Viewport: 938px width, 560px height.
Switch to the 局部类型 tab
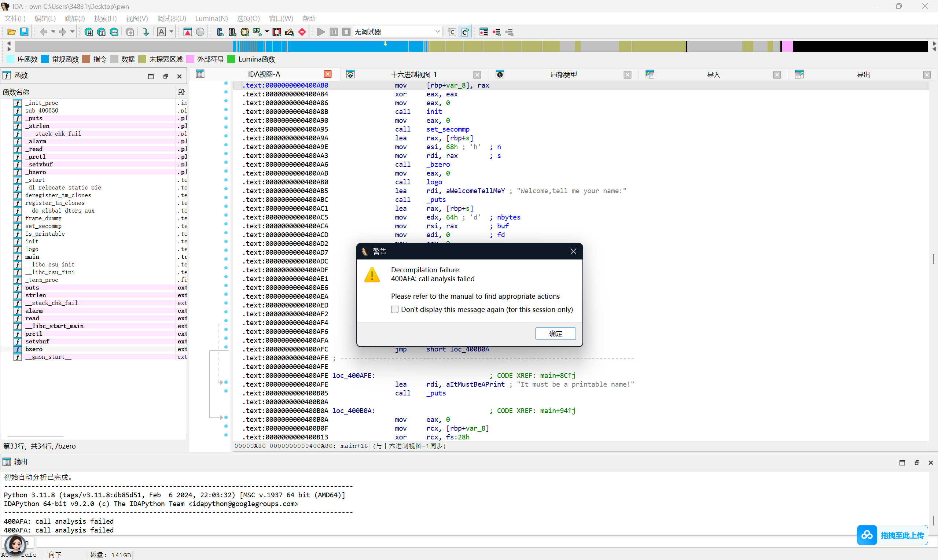click(x=563, y=75)
